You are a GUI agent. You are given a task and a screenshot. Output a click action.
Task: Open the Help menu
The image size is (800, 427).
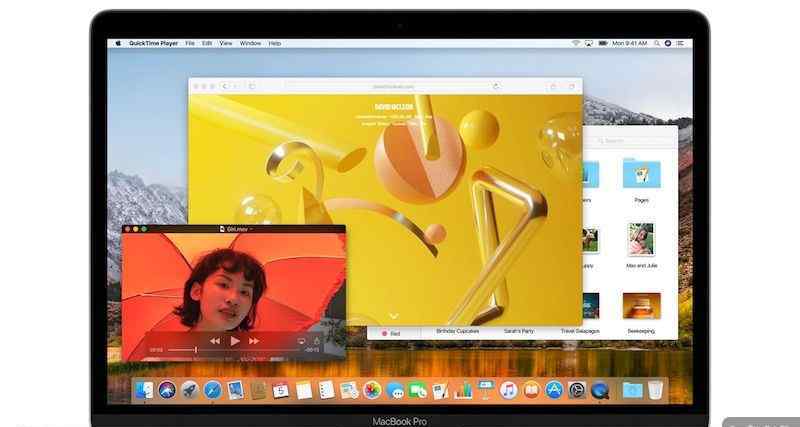(274, 43)
